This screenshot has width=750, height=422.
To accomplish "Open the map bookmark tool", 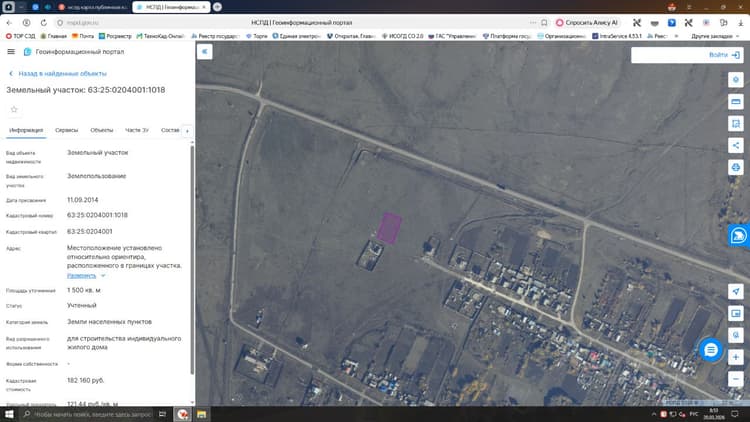I will [x=736, y=123].
